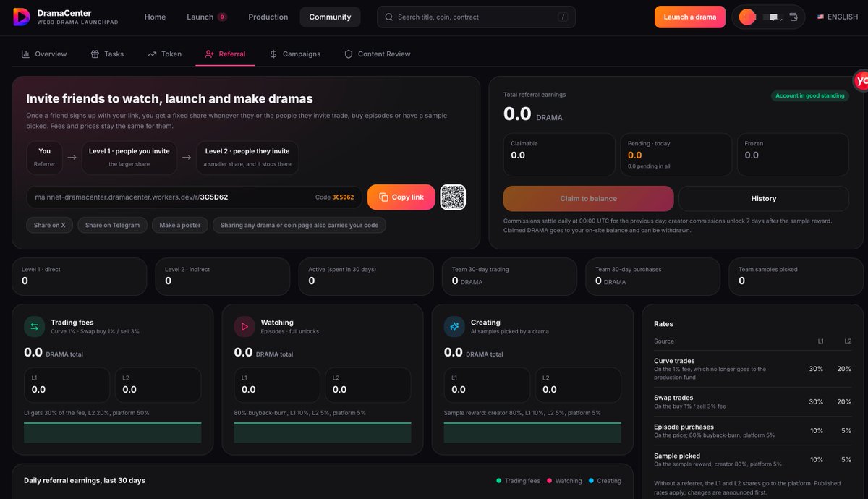
Task: Click the Content Review shield icon
Action: [x=349, y=54]
